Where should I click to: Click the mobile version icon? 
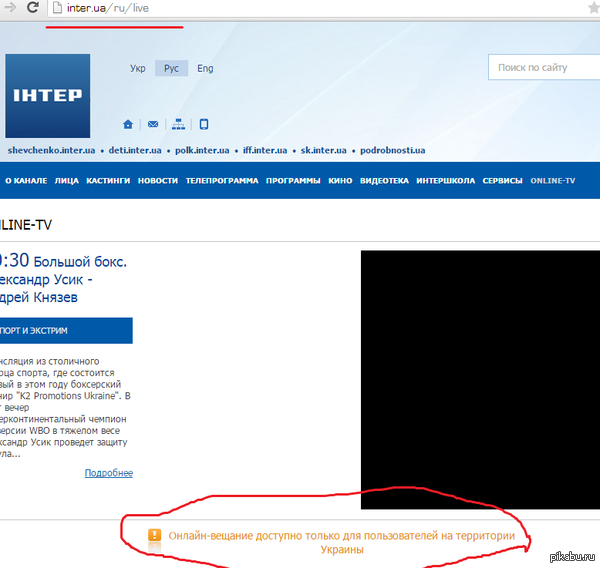[x=204, y=125]
